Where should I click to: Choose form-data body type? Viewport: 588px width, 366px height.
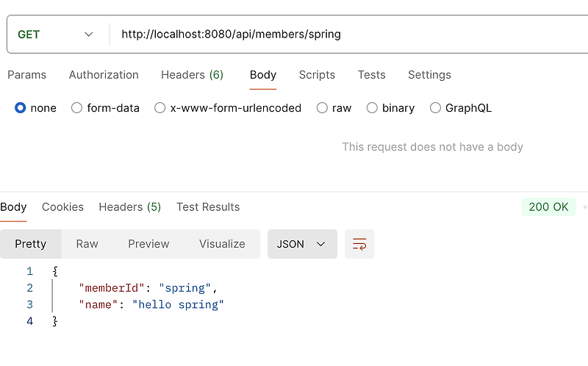coord(76,108)
